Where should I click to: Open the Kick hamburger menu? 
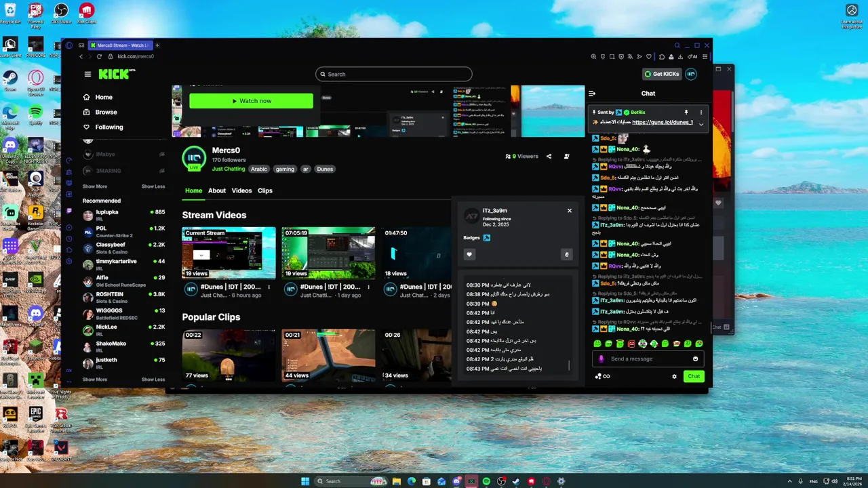(87, 74)
